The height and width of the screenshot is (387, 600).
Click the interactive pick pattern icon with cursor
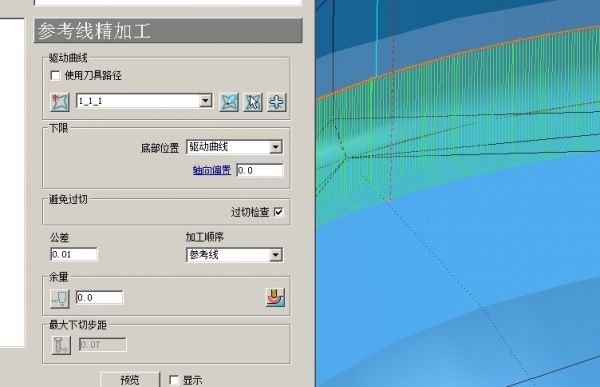253,102
